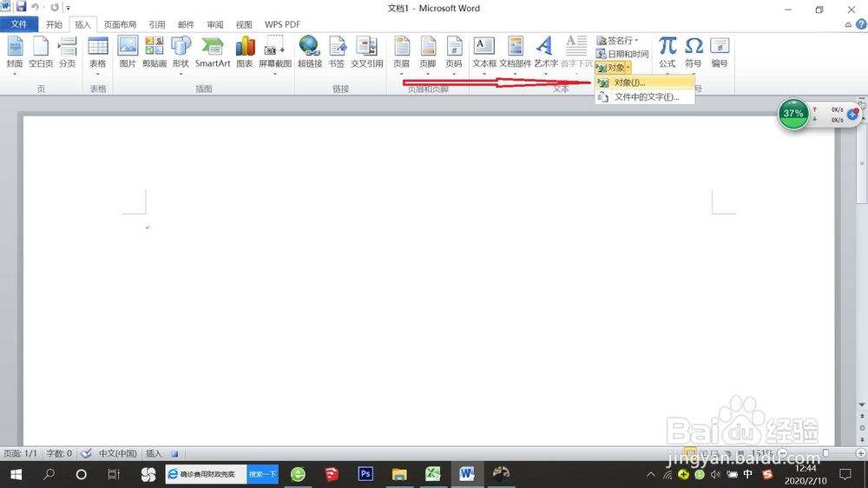Open the Footer (页脚) menu
The width and height of the screenshot is (868, 488).
(x=428, y=54)
